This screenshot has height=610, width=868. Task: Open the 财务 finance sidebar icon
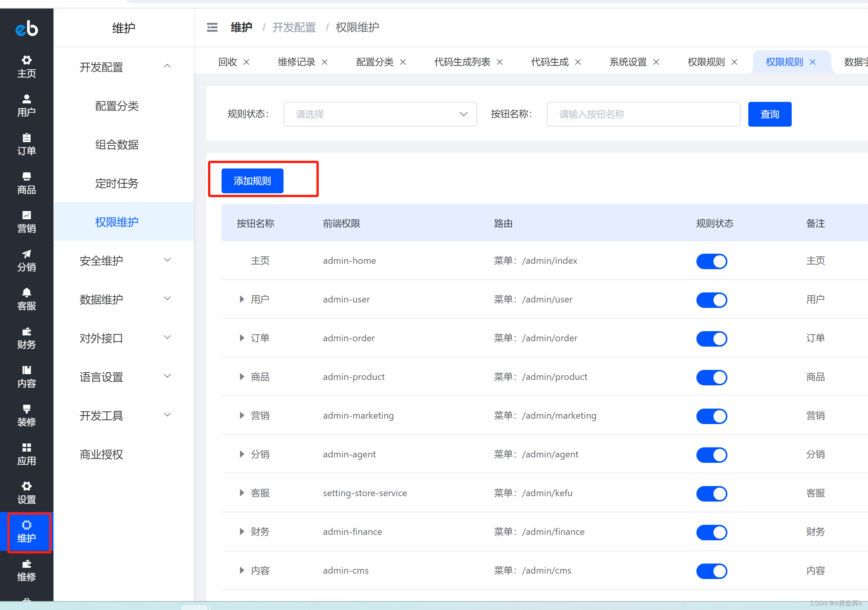[27, 338]
